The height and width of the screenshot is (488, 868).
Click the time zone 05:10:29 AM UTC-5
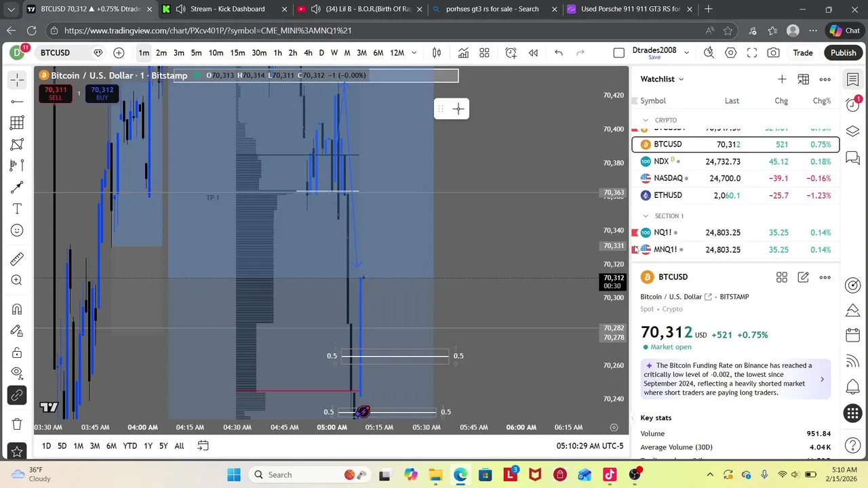pos(590,446)
